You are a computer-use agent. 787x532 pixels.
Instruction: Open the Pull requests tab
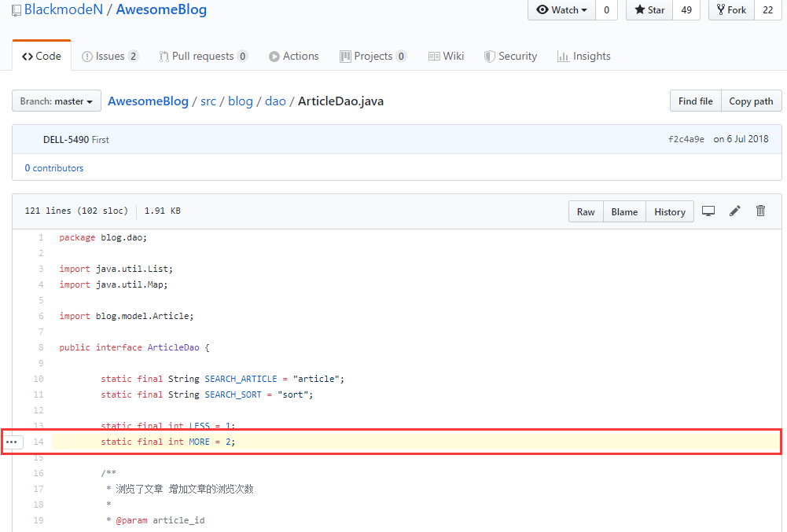click(x=204, y=57)
